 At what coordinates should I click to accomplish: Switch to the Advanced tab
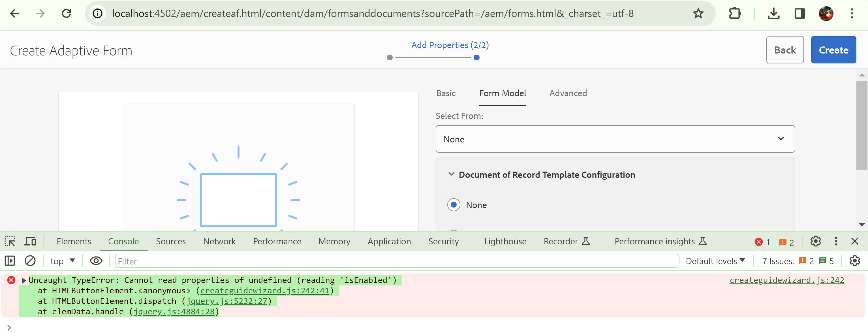tap(568, 93)
